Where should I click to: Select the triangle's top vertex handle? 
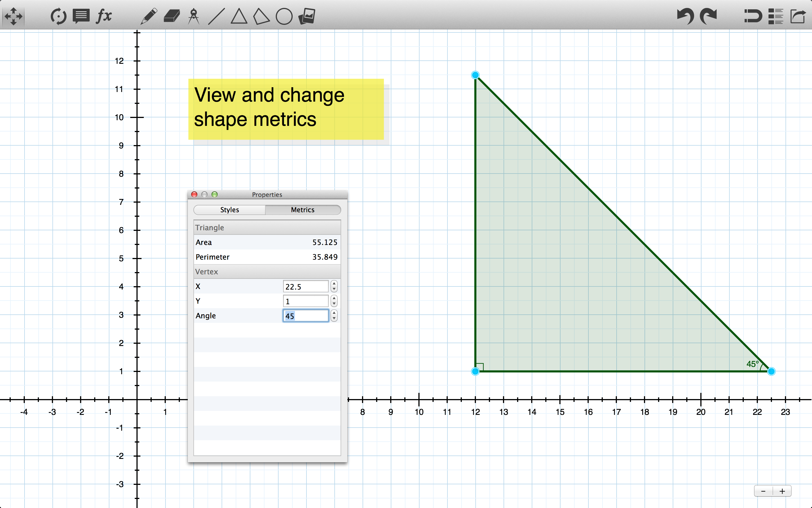(475, 75)
